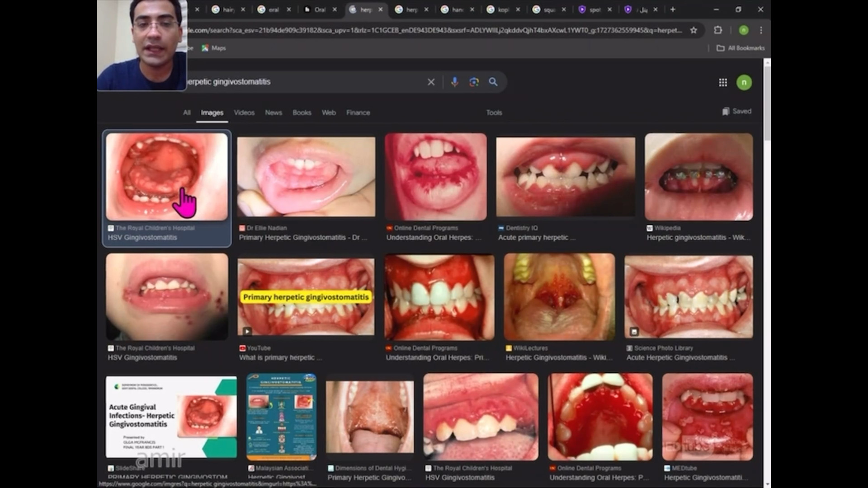The height and width of the screenshot is (488, 868).
Task: Open the All Bookmarks folder
Action: coord(741,48)
